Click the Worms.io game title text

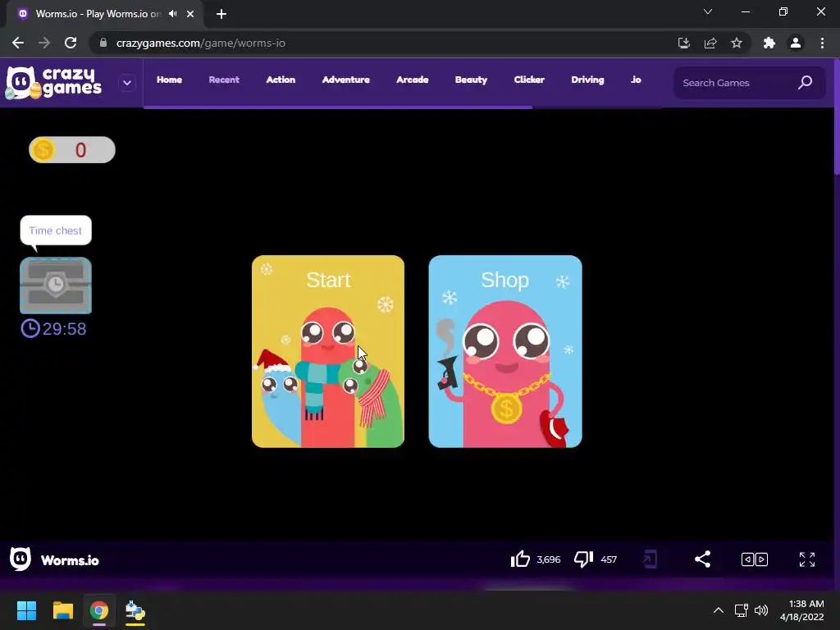point(71,560)
